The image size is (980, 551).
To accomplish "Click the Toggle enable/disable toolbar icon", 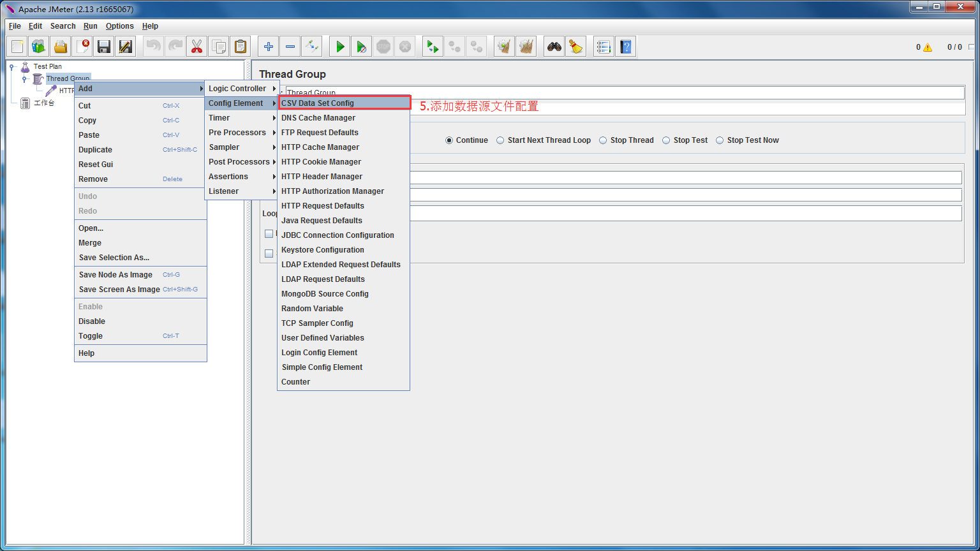I will click(x=312, y=47).
